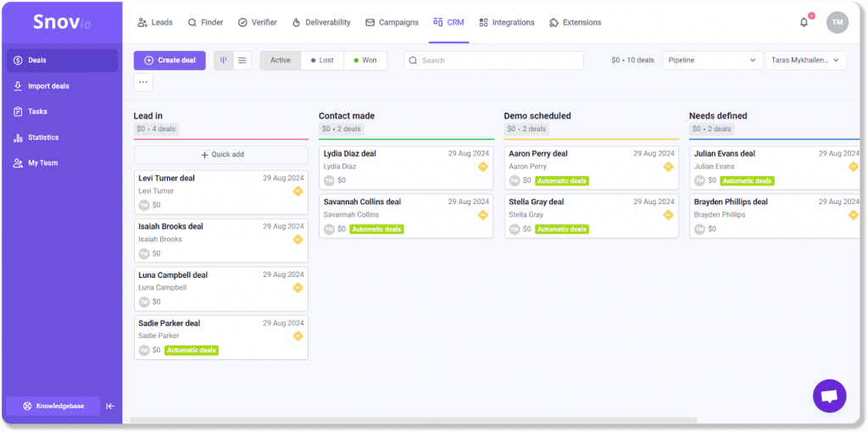
Task: Open My Team in the sidebar
Action: [62, 163]
